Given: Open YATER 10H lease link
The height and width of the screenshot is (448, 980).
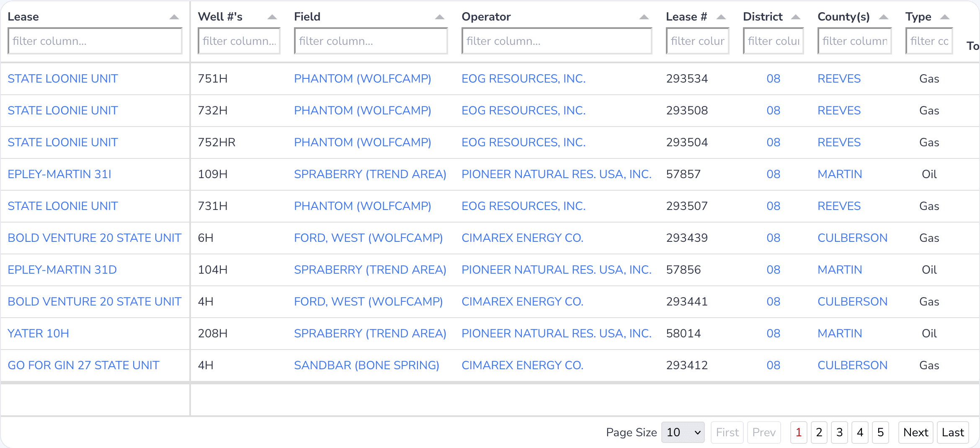Looking at the screenshot, I should click(39, 333).
